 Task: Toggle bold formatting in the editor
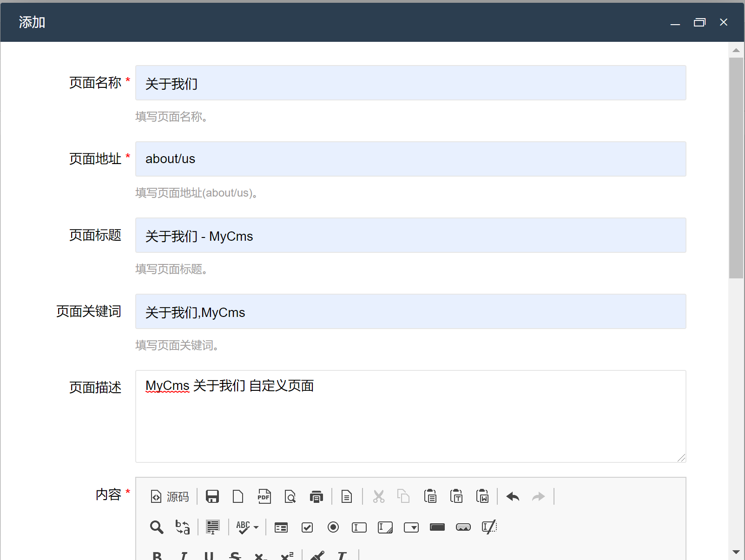pos(158,555)
